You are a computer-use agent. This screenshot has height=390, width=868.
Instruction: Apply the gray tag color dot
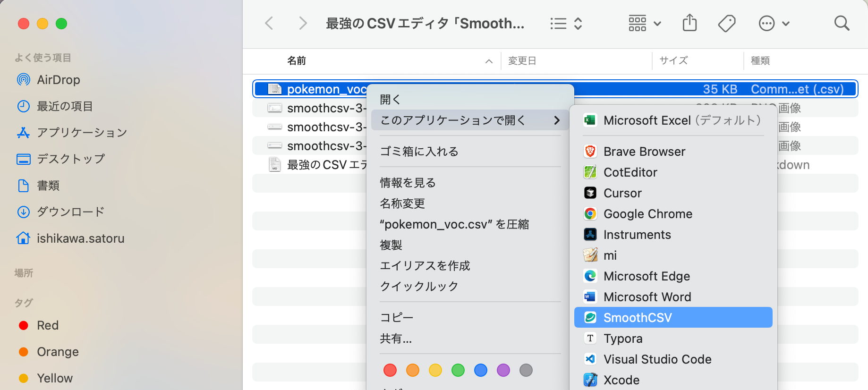526,370
